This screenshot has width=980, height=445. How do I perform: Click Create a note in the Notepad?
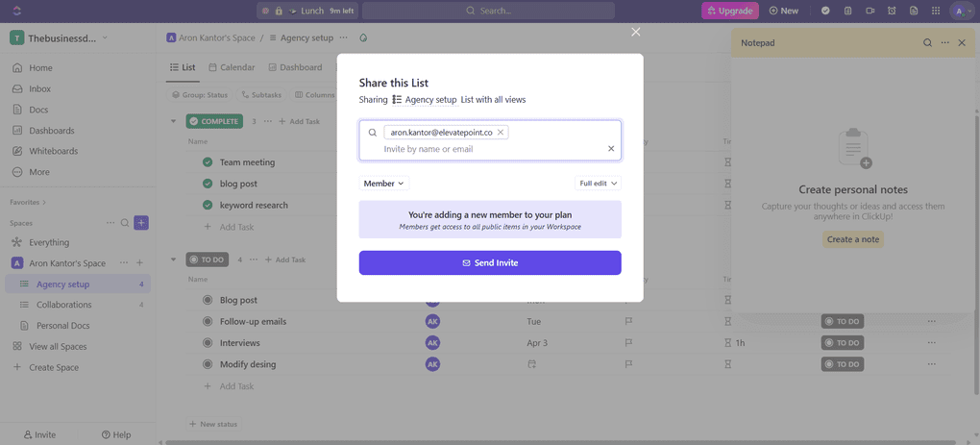point(852,239)
